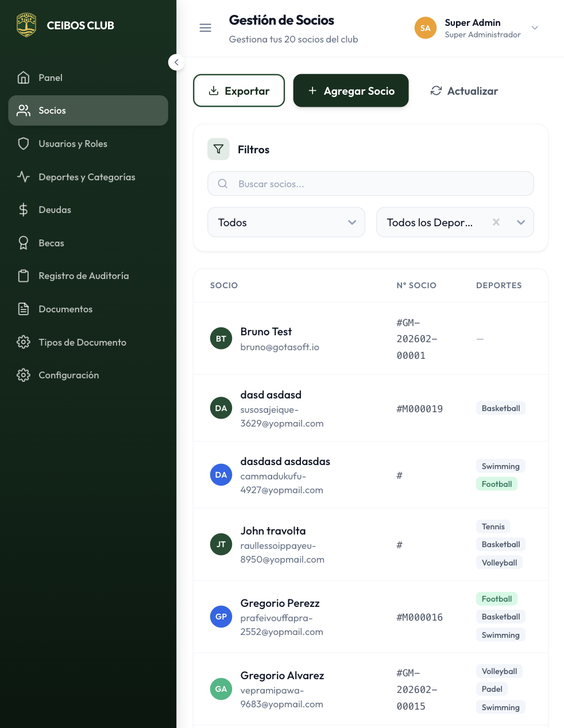Refresh the list with Actualizar
This screenshot has width=564, height=728.
(x=464, y=91)
